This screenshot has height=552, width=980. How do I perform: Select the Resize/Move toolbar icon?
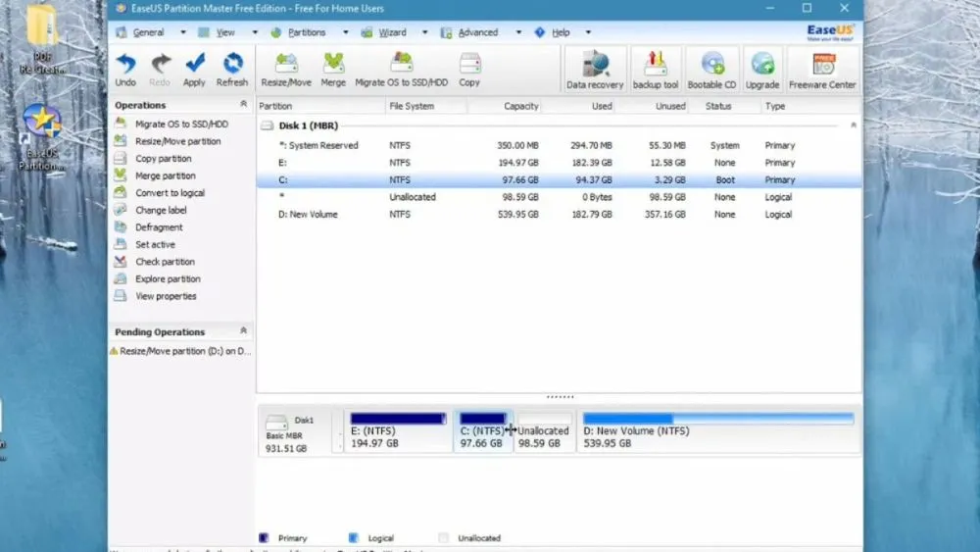[x=286, y=69]
